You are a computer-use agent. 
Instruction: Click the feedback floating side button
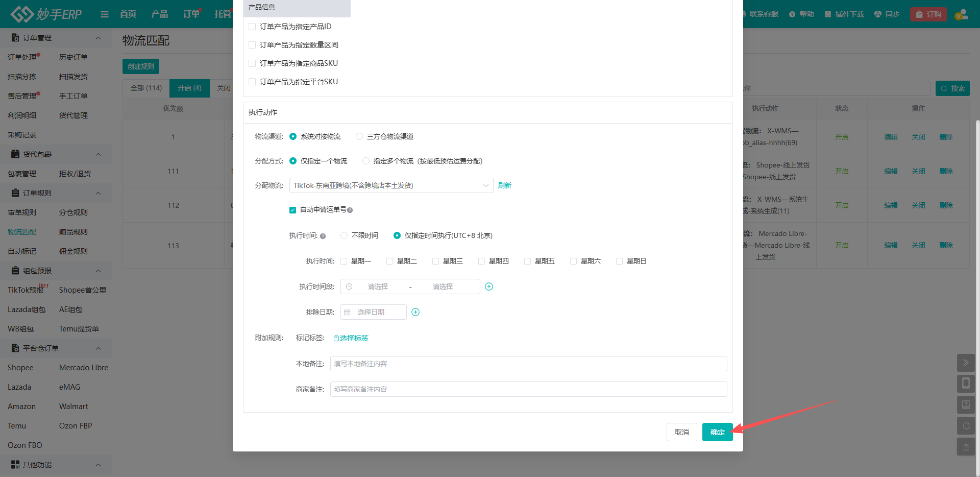[966, 404]
